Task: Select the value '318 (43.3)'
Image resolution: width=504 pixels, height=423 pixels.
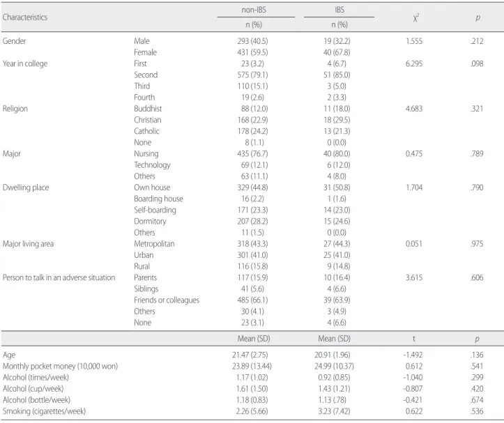Action: tap(252, 244)
